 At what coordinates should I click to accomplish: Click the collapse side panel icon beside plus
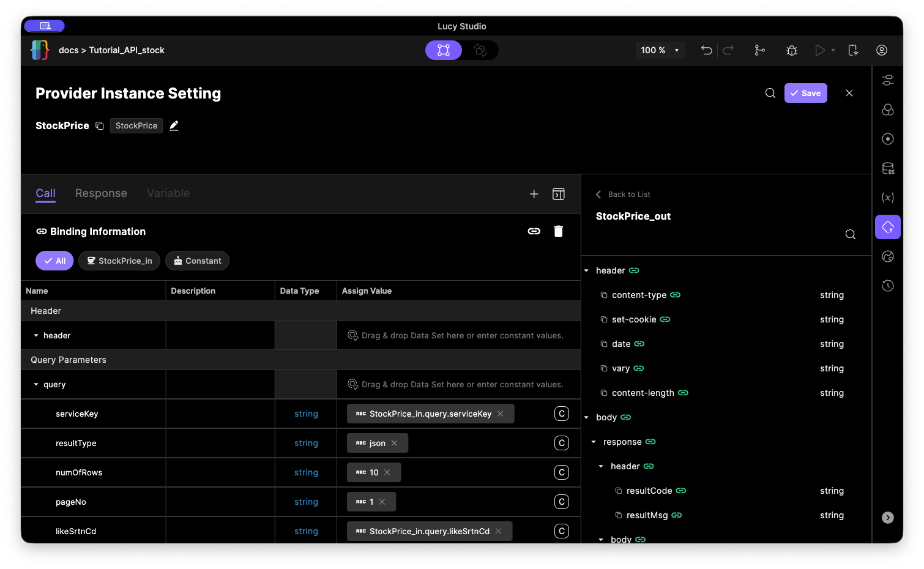pyautogui.click(x=559, y=194)
